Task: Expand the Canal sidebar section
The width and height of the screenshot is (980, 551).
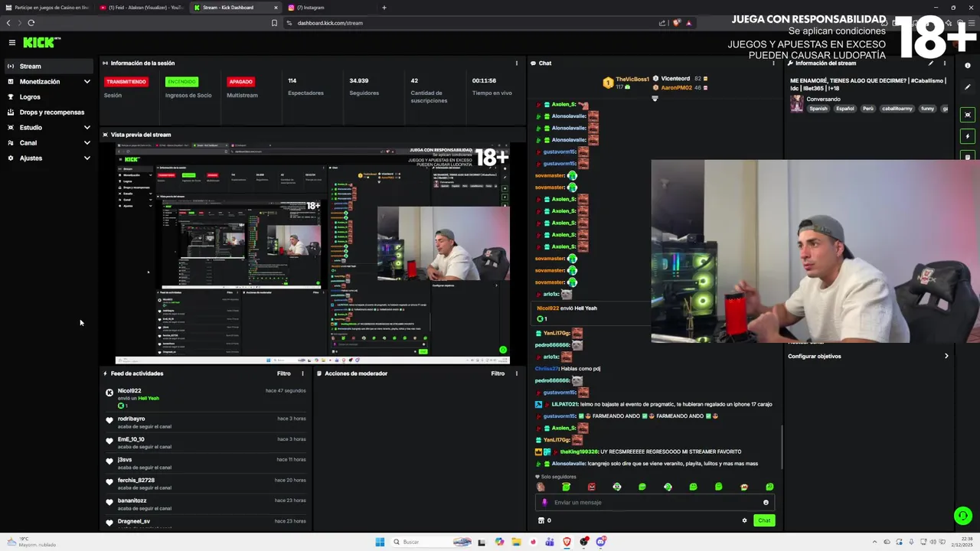Action: click(47, 143)
